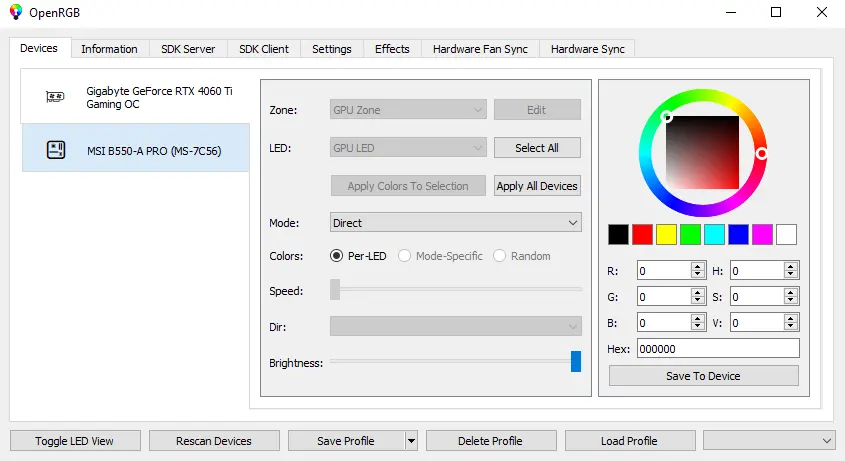Increase the B value with the up arrow
Screen dimensions: 845x461
click(698, 318)
